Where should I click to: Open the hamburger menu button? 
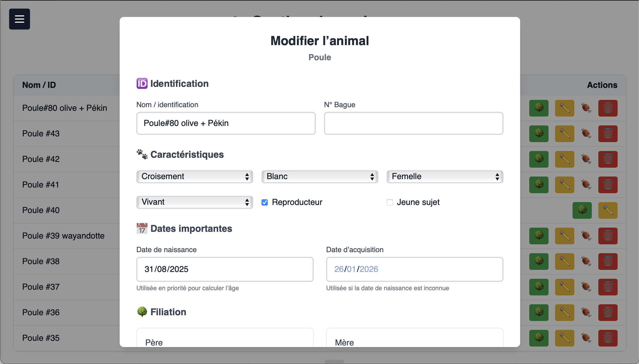(20, 19)
